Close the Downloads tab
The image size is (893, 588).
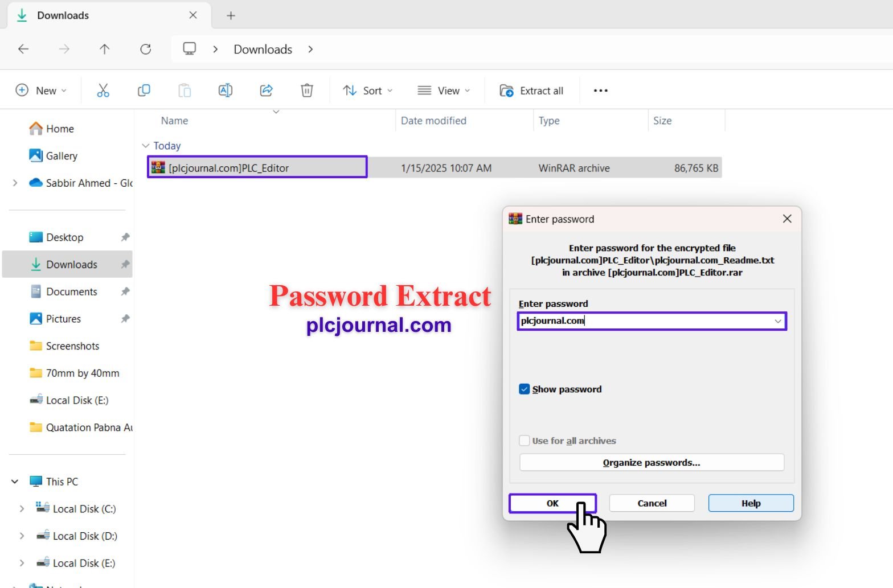point(193,15)
